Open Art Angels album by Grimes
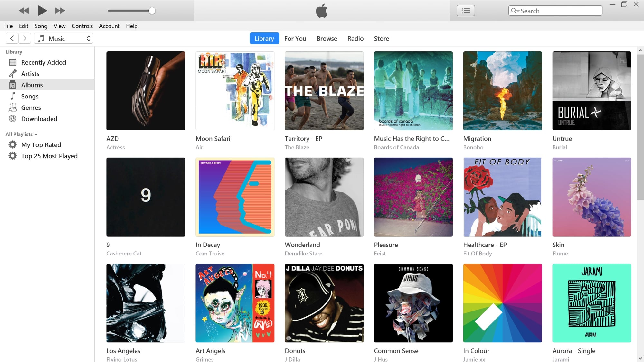644x362 pixels. point(235,303)
